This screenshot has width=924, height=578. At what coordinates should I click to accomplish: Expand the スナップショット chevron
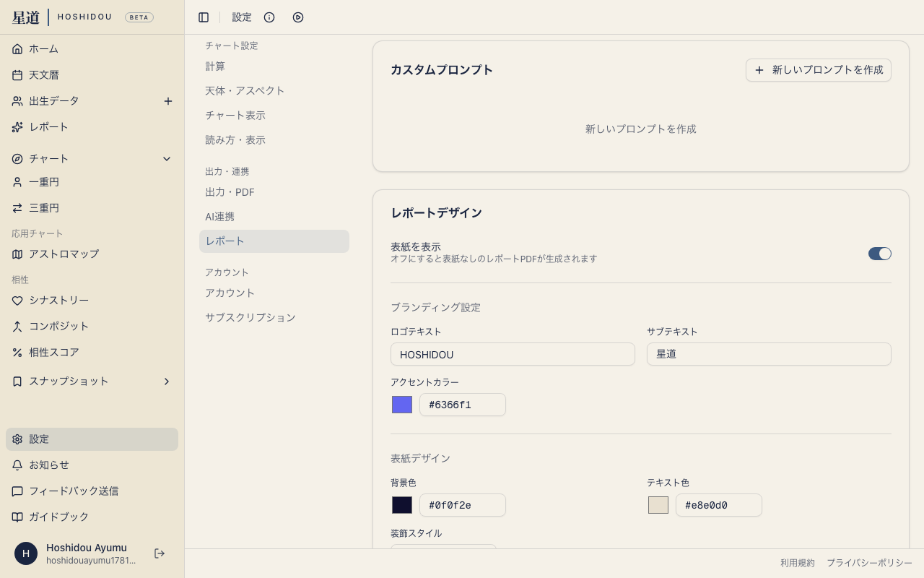(167, 381)
